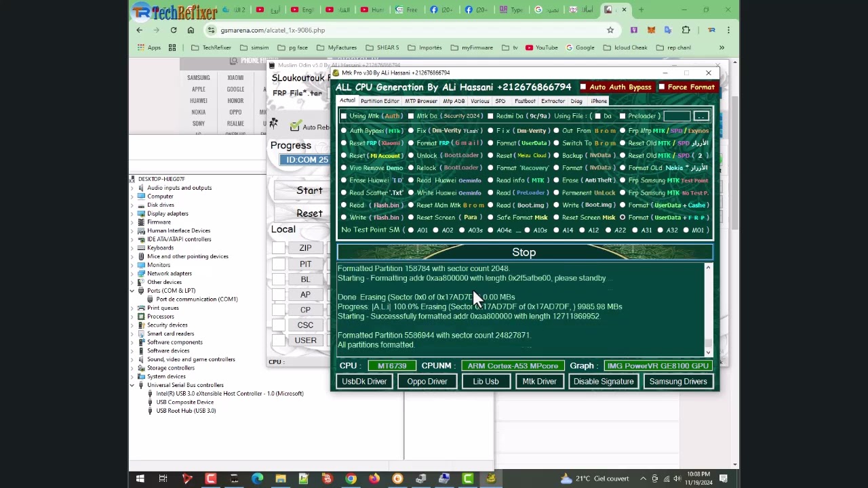
Task: Check the Preloader file checkbox
Action: coord(623,116)
